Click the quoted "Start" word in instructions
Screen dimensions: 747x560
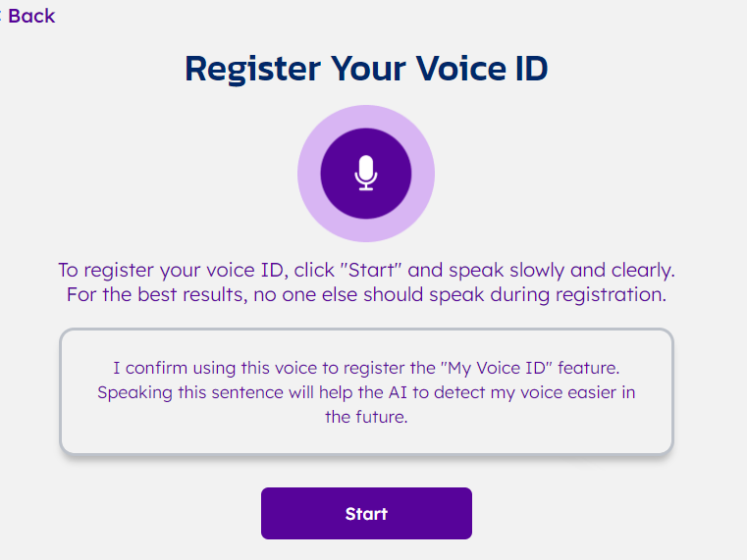point(373,270)
